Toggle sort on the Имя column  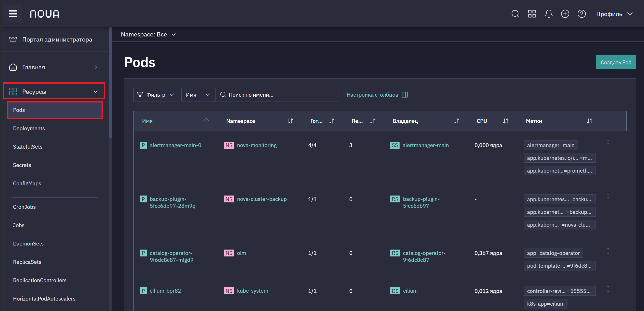click(x=206, y=121)
